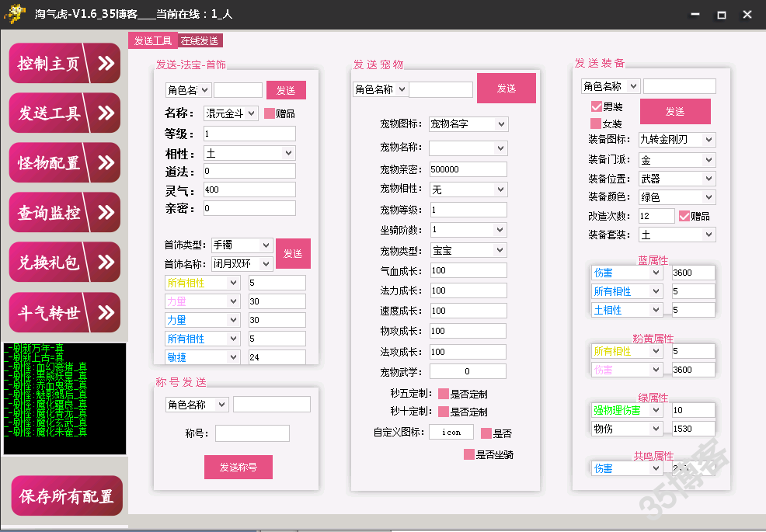Open 绿属性 强物理伤害 dropdown
The height and width of the screenshot is (532, 766).
click(627, 410)
